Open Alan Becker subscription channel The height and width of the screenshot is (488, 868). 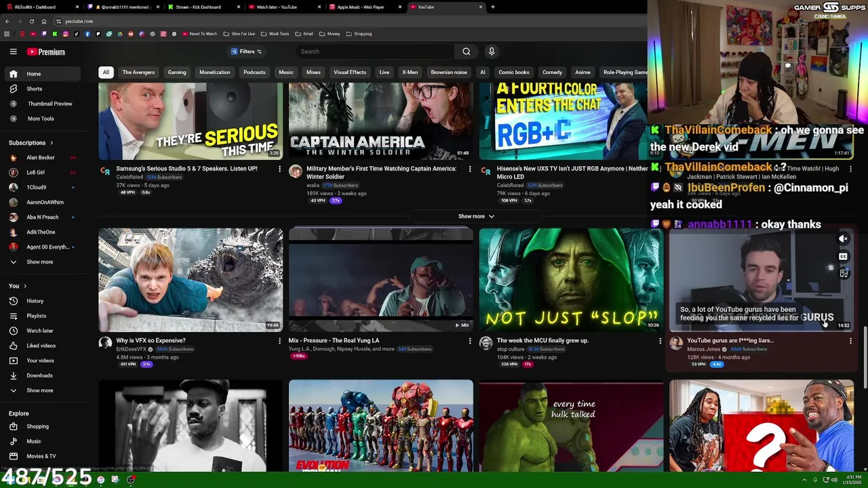pyautogui.click(x=41, y=158)
